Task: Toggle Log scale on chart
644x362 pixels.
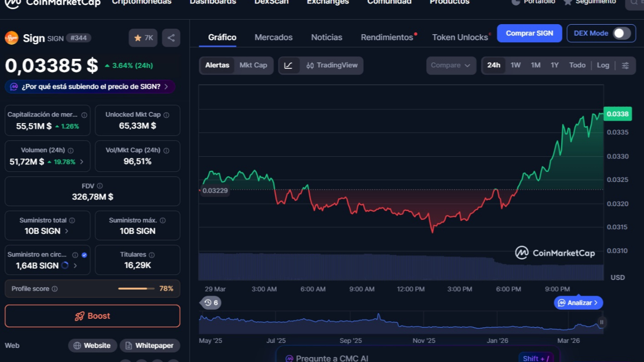Action: click(x=603, y=65)
